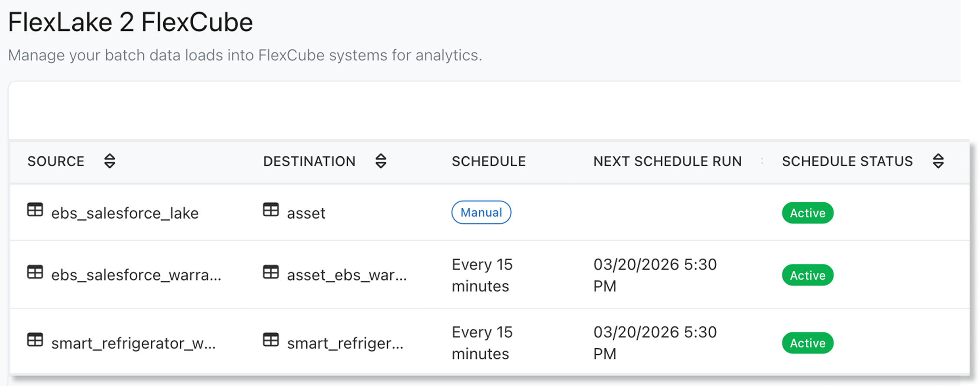980x386 pixels.
Task: Sort by the Schedule Status column arrows
Action: pyautogui.click(x=938, y=161)
